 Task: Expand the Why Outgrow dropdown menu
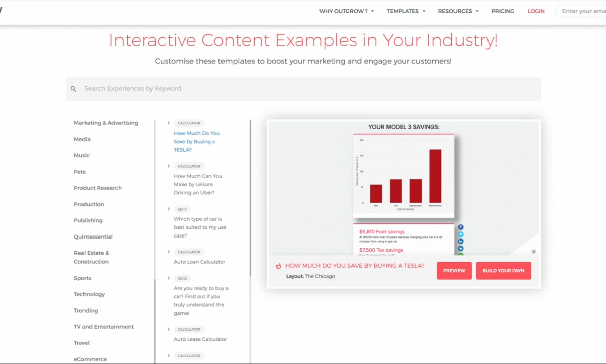point(346,11)
